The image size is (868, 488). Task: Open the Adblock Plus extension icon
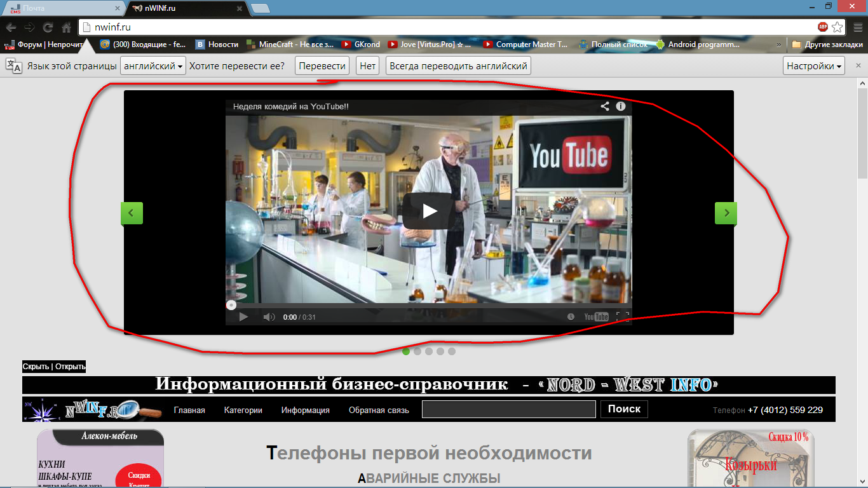point(823,27)
